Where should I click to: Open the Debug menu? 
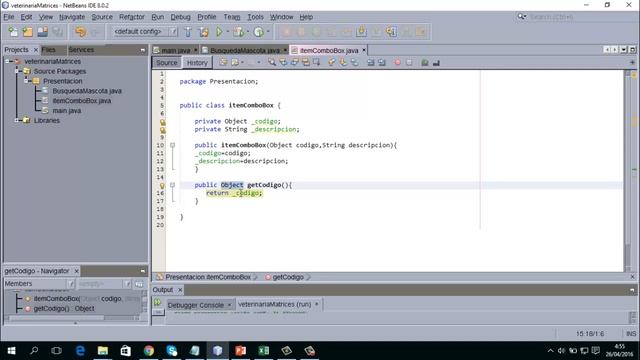(180, 17)
